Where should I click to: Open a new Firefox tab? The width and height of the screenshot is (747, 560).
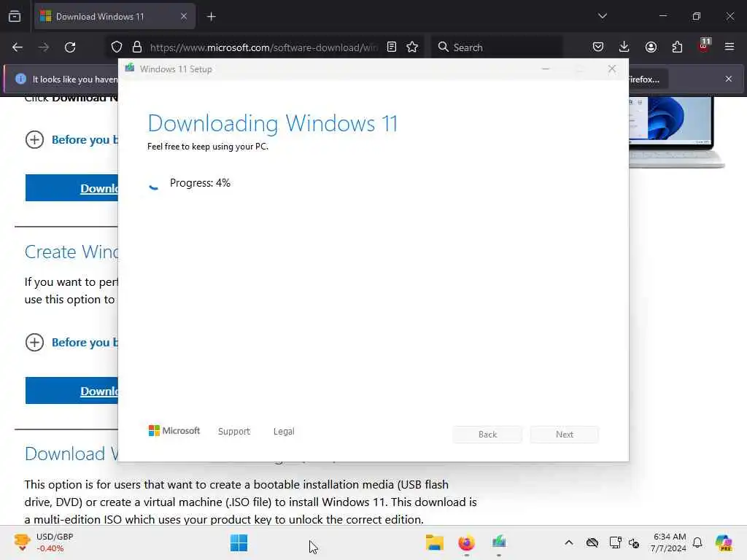pos(211,17)
